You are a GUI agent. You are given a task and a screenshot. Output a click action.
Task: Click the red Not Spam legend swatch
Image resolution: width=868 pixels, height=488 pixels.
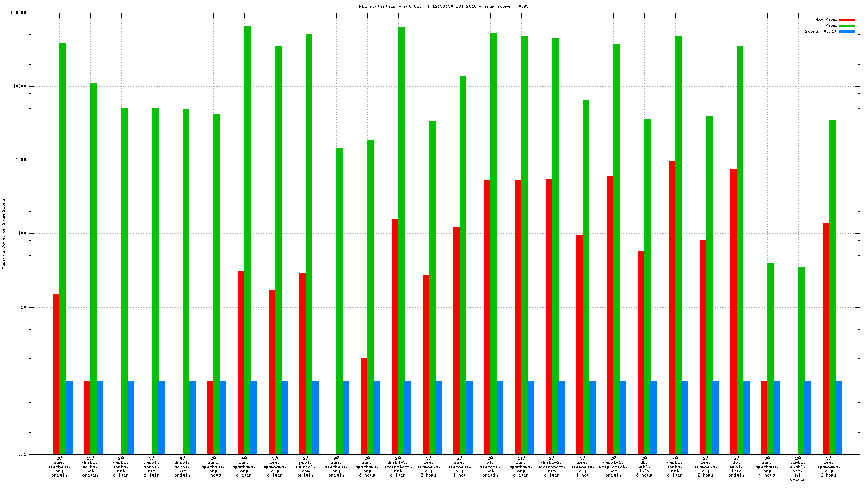[847, 20]
